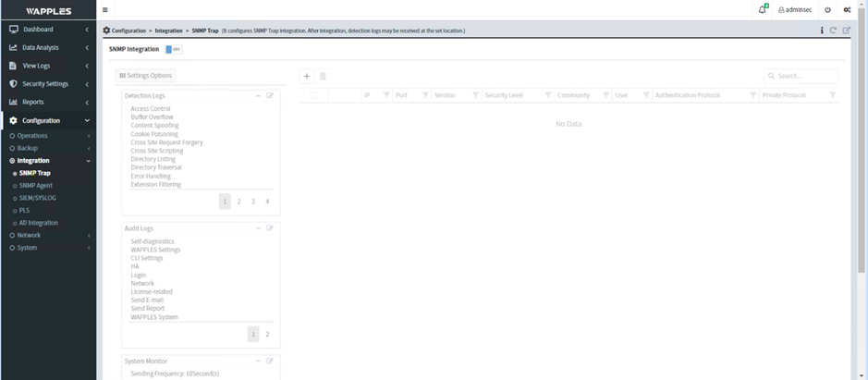The height and width of the screenshot is (380, 868).
Task: Select SIEM/SYSLOG menu item
Action: pyautogui.click(x=38, y=198)
